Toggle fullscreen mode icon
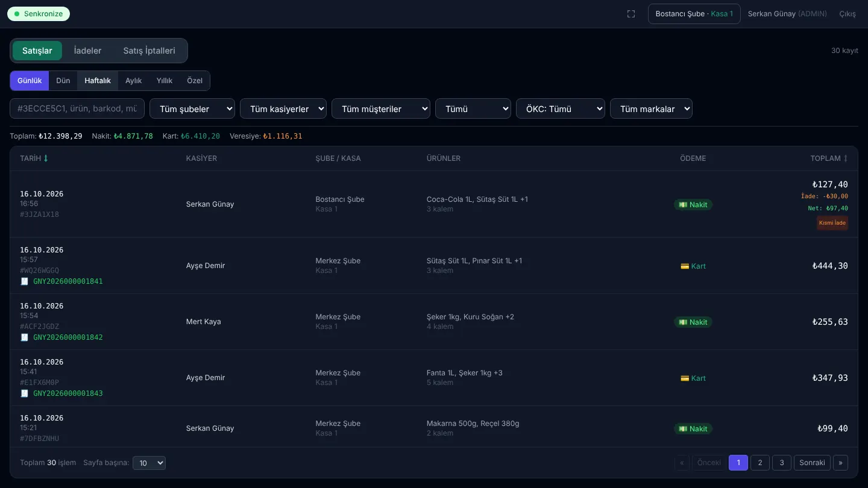Screen dimensions: 868x488 pos(631,14)
